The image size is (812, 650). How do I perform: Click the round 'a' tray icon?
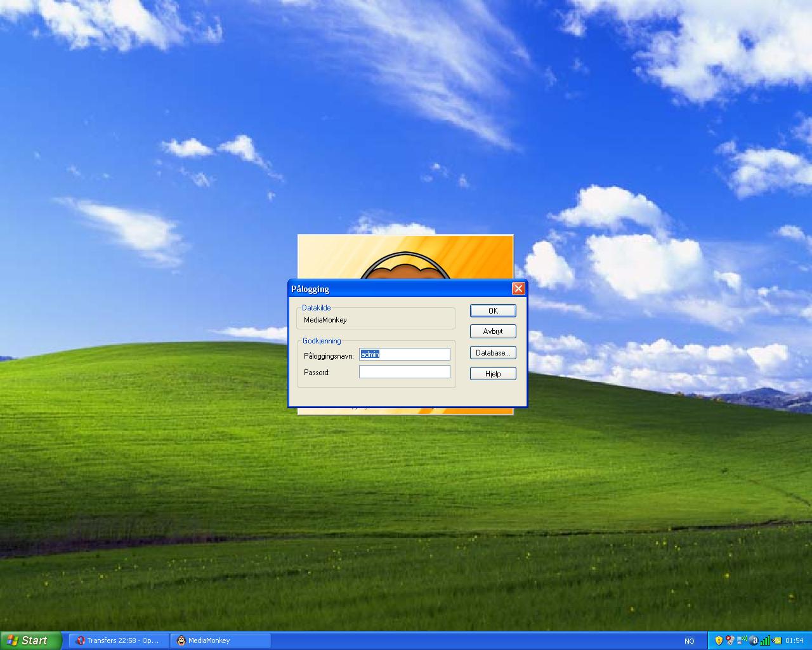coord(754,640)
